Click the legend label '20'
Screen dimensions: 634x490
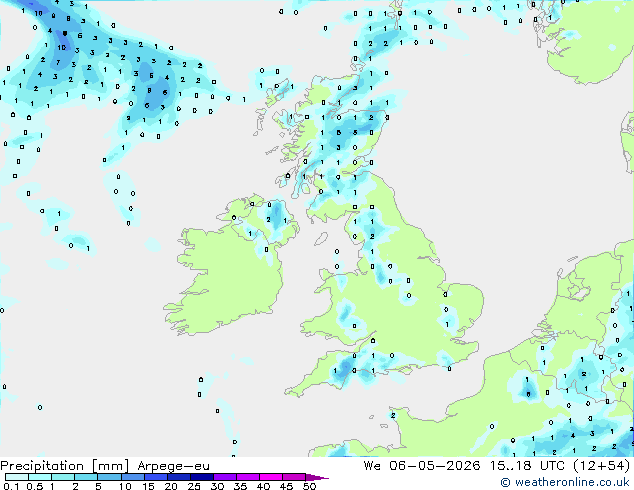click(x=171, y=486)
